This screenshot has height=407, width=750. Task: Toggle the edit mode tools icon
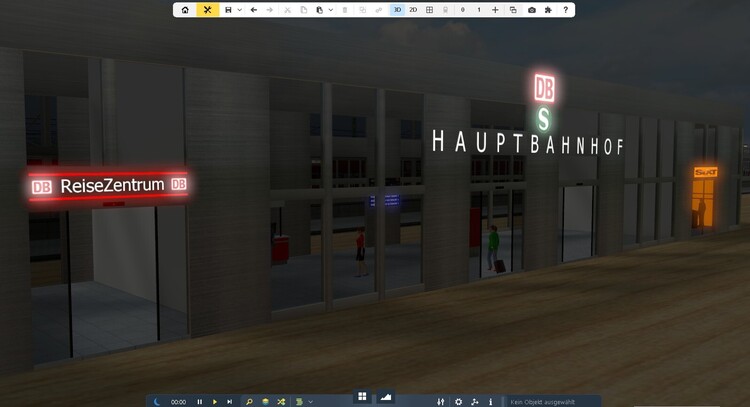pyautogui.click(x=208, y=10)
